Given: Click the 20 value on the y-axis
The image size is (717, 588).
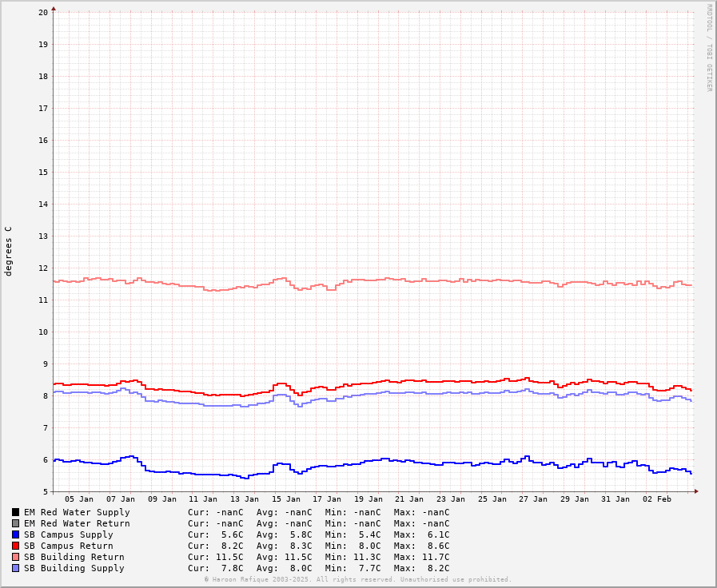Looking at the screenshot, I should coord(43,12).
